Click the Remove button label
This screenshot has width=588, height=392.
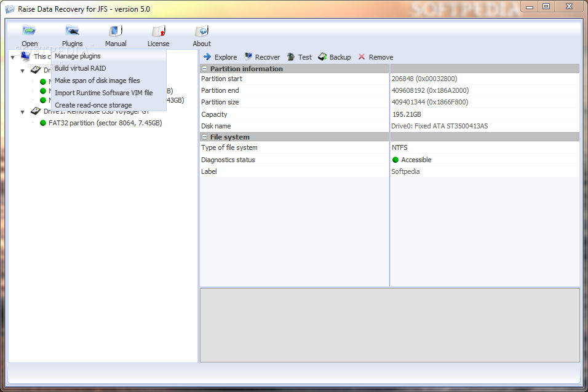click(x=381, y=57)
